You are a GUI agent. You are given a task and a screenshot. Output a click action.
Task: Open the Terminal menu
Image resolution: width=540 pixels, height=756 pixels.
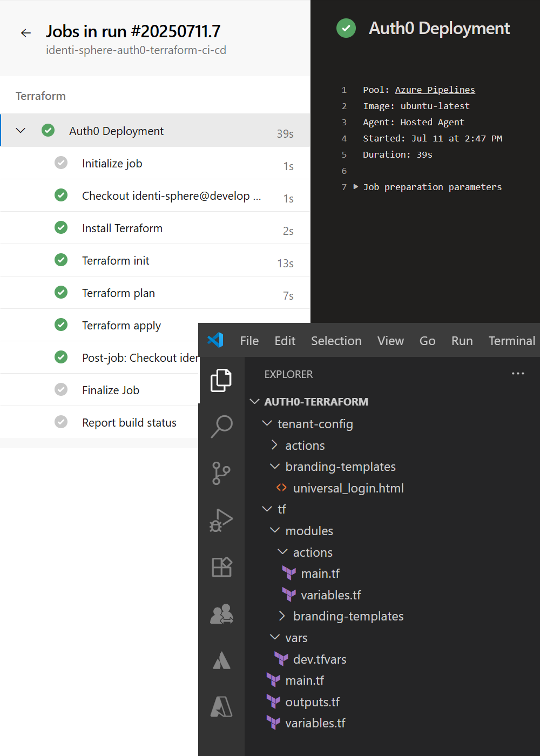(511, 341)
